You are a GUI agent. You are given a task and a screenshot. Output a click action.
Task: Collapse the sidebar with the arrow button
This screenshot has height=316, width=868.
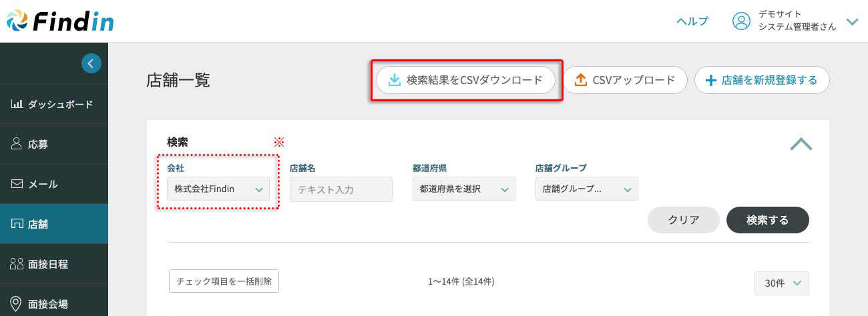point(91,63)
